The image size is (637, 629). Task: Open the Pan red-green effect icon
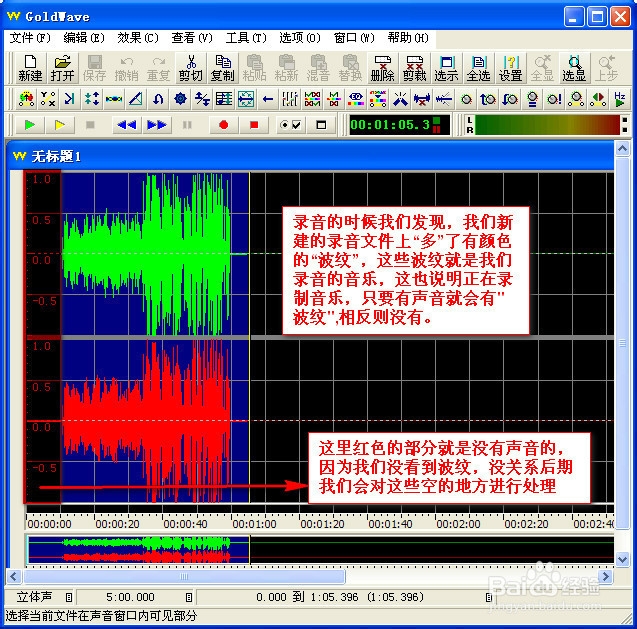coord(598,99)
